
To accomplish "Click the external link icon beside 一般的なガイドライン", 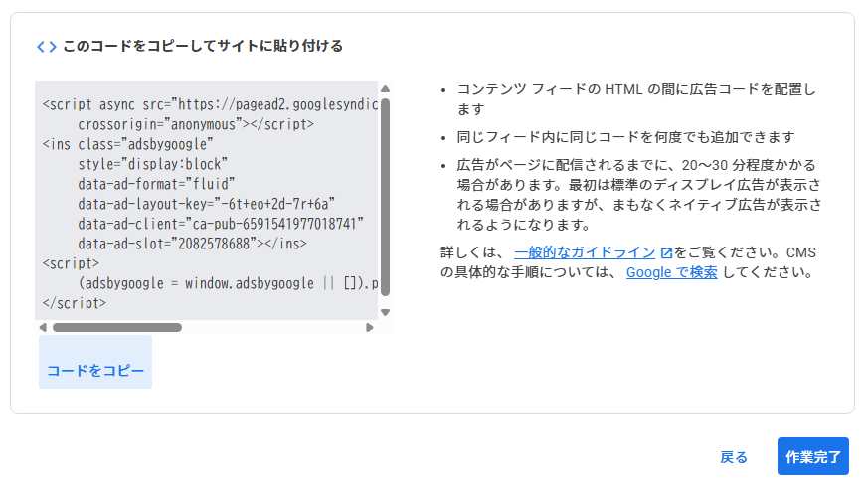I will tap(666, 252).
